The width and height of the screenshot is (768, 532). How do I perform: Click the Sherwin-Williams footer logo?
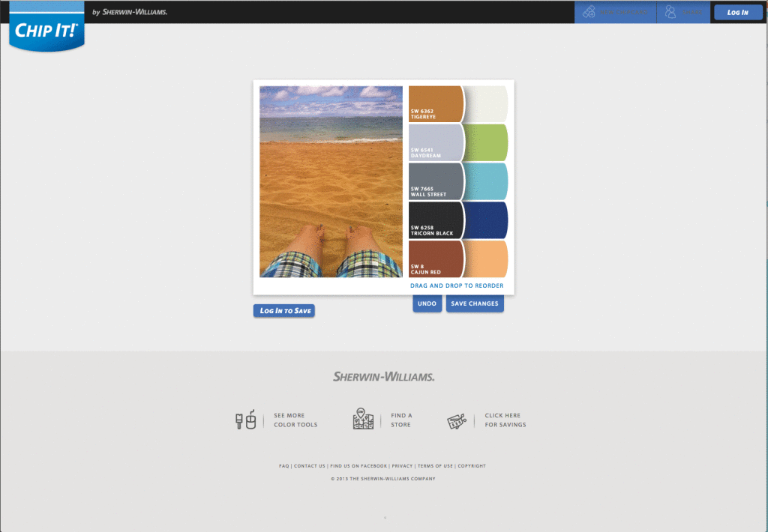point(383,376)
